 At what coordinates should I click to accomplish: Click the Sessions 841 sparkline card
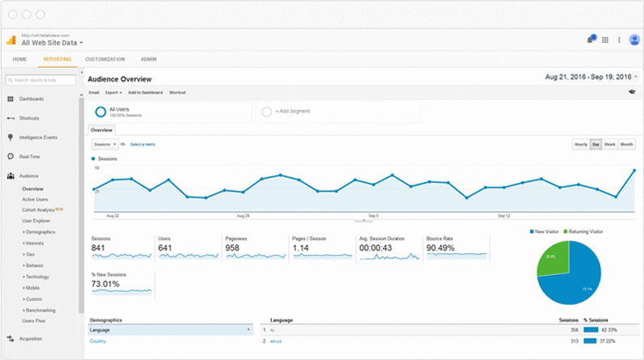click(x=121, y=249)
